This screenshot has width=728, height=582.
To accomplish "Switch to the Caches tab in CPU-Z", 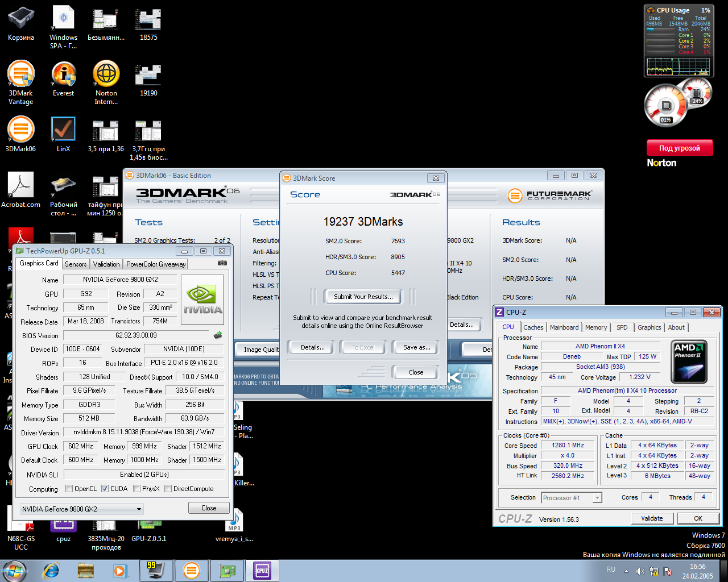I will (533, 327).
